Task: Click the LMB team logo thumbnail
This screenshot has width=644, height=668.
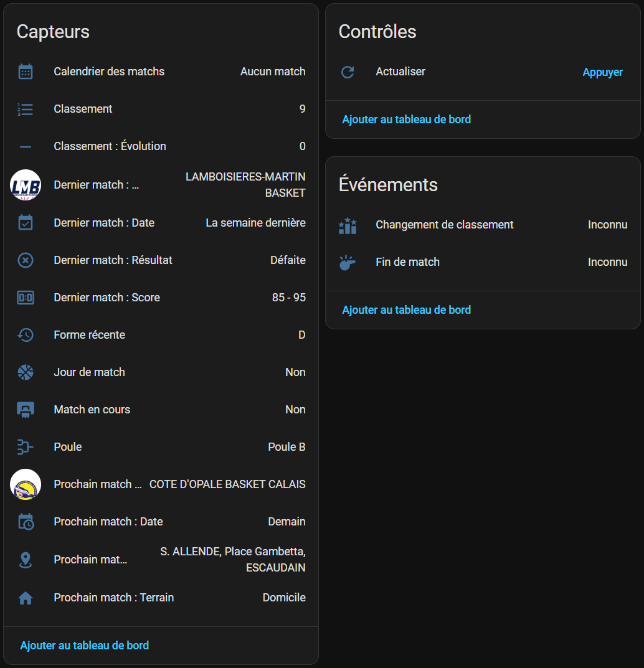Action: (x=26, y=185)
